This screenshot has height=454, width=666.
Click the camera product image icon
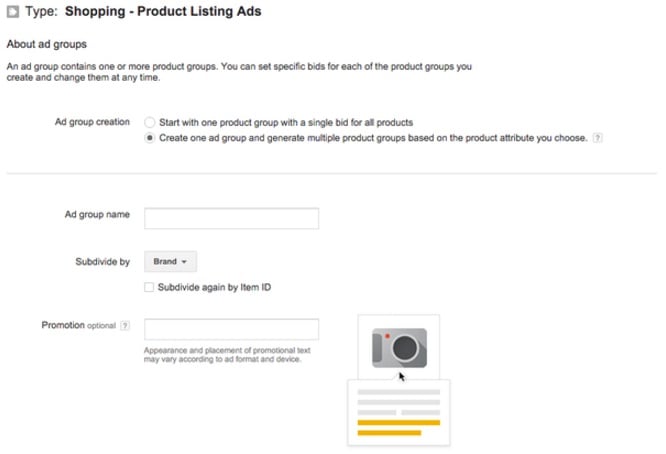click(399, 348)
